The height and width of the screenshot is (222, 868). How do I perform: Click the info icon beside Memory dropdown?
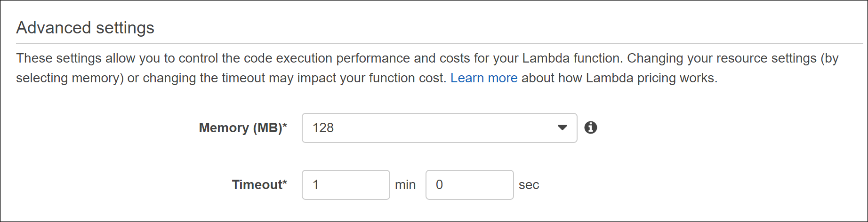click(x=591, y=127)
